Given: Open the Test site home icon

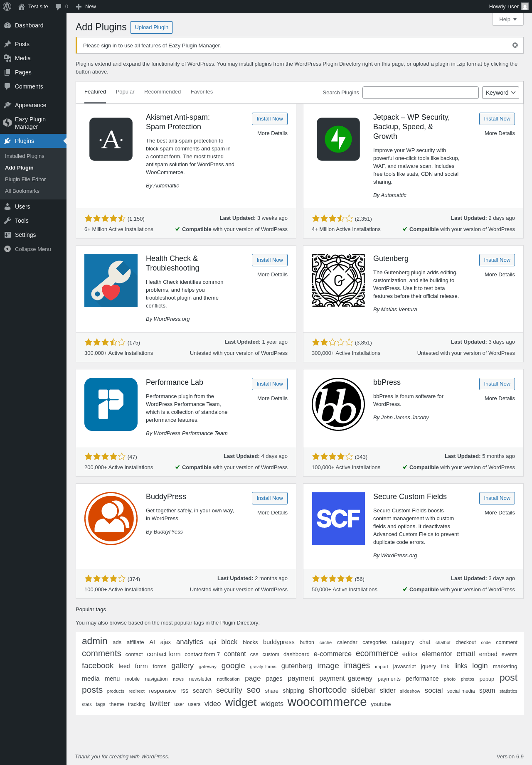Looking at the screenshot, I should pos(22,7).
